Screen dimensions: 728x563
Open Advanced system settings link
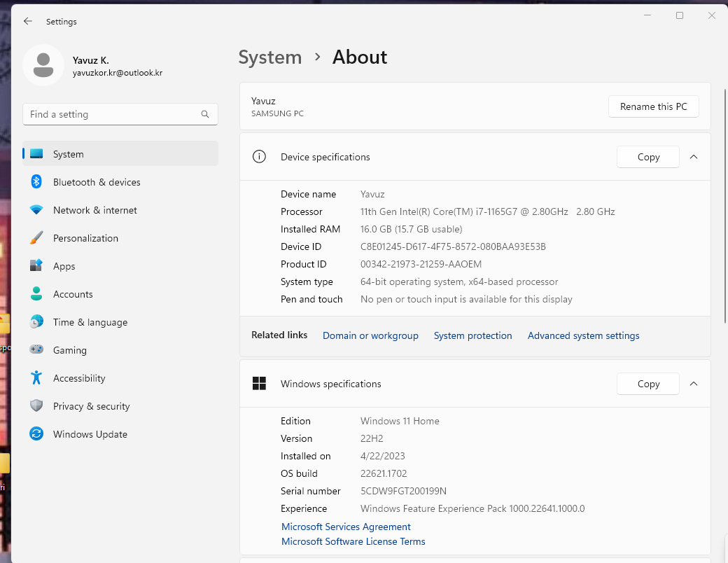pyautogui.click(x=583, y=335)
